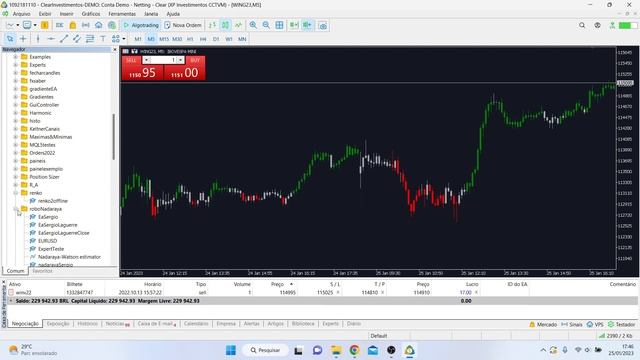Expand the Harmonic folder
The width and height of the screenshot is (640, 360).
(16, 113)
